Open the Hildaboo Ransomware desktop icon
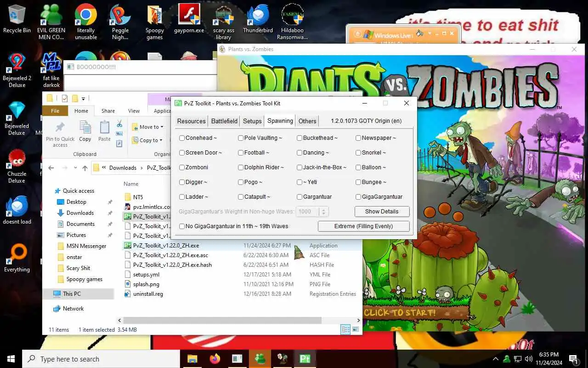 click(293, 21)
